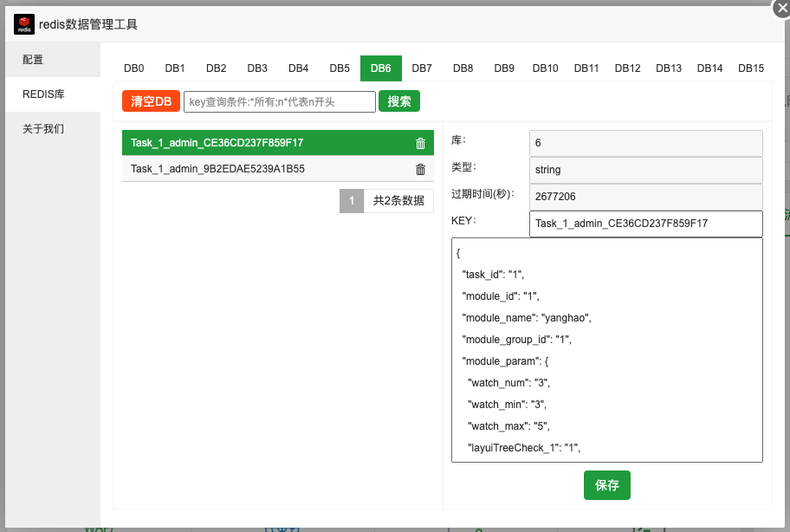790x532 pixels.
Task: Close the redis dialog with X button
Action: [780, 7]
